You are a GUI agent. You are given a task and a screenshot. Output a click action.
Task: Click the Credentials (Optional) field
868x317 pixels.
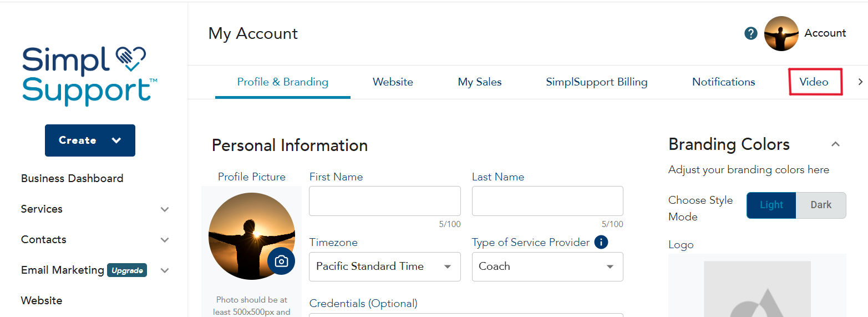(x=466, y=315)
